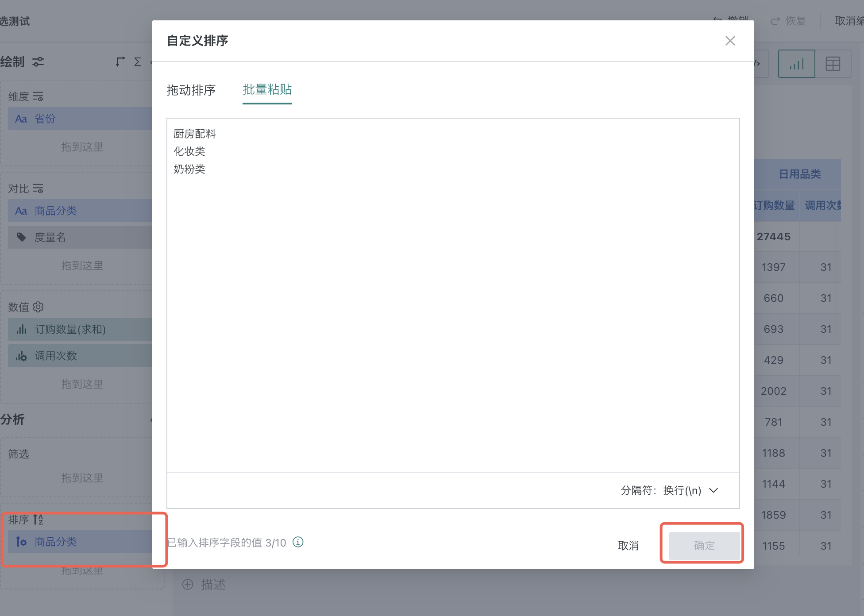Click the 确定 confirm button
This screenshot has width=864, height=616.
703,546
